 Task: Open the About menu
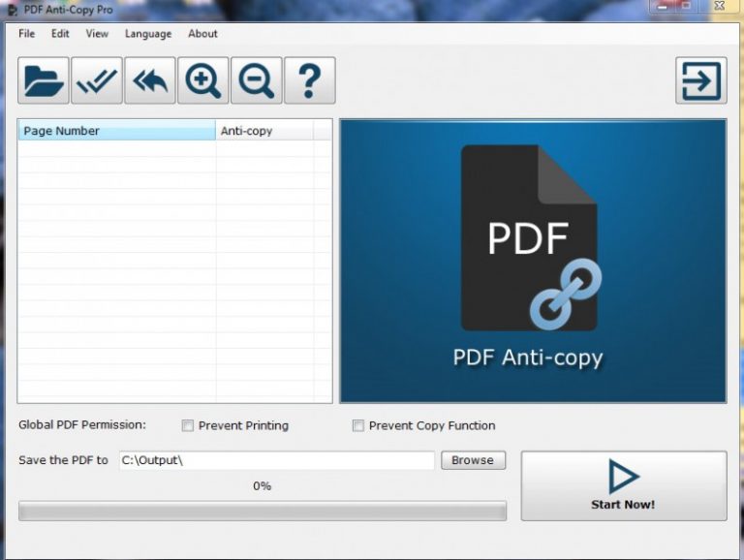(x=202, y=34)
